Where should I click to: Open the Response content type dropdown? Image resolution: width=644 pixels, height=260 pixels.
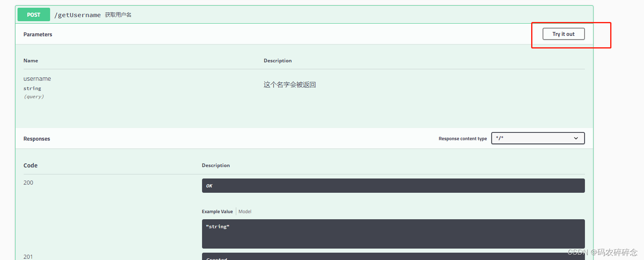(x=538, y=138)
